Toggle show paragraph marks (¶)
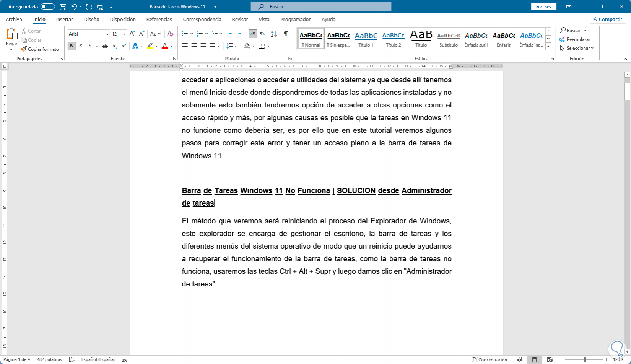The height and width of the screenshot is (364, 631). click(x=286, y=34)
